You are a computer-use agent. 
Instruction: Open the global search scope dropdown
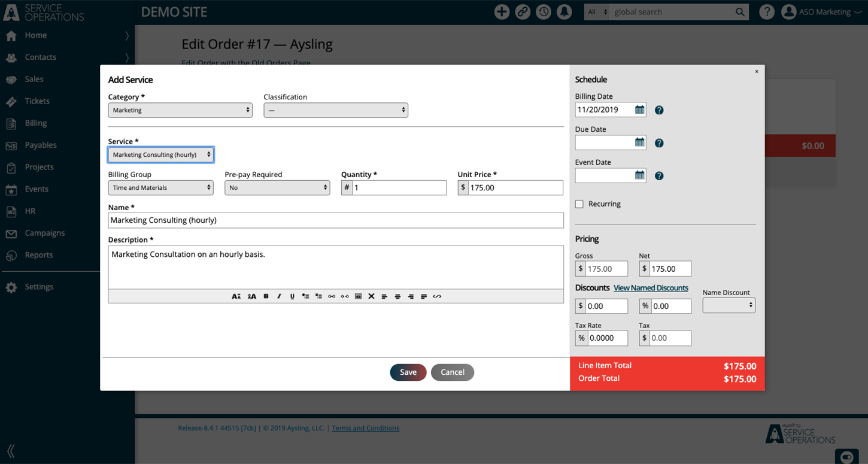pos(597,12)
